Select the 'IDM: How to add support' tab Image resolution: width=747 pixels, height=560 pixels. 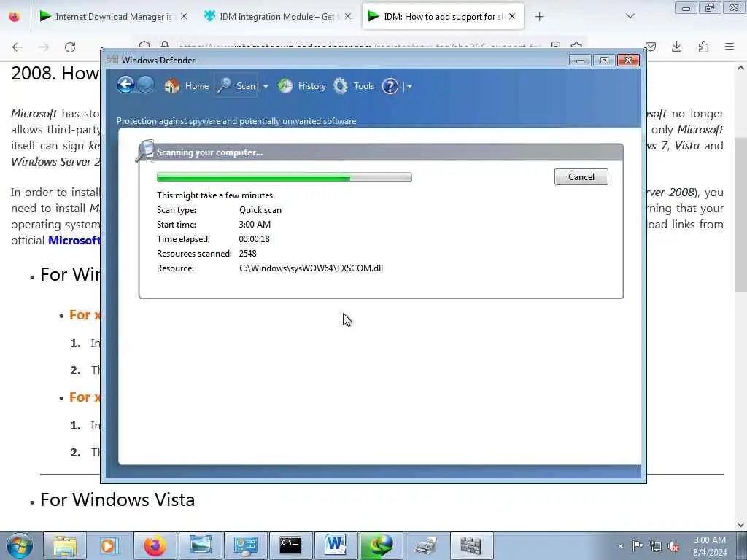(x=443, y=17)
